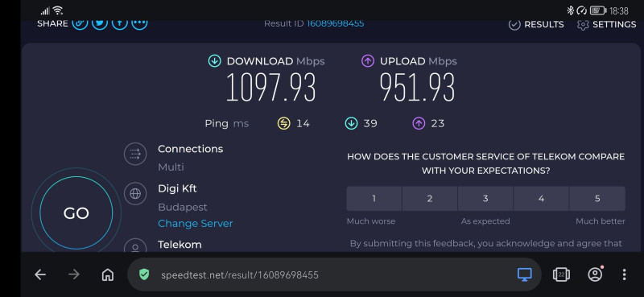Image resolution: width=644 pixels, height=297 pixels.
Task: Click the idle ping icon next to 14
Action: click(284, 123)
